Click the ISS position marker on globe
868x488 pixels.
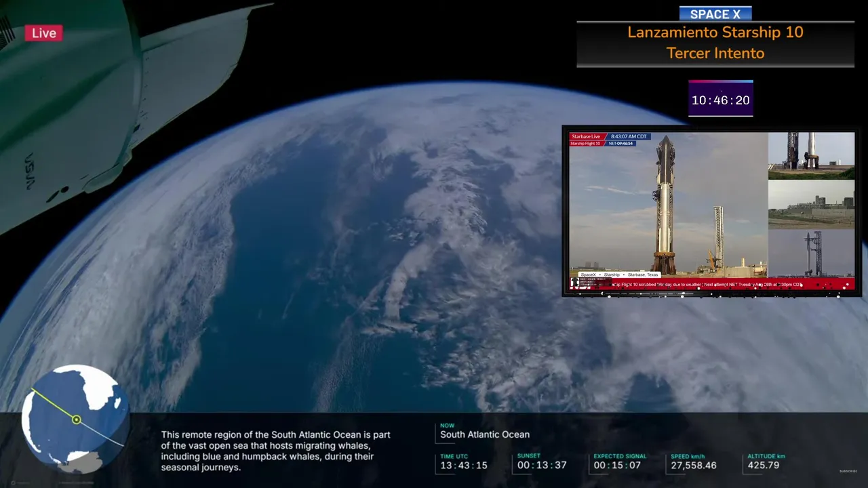coord(77,420)
